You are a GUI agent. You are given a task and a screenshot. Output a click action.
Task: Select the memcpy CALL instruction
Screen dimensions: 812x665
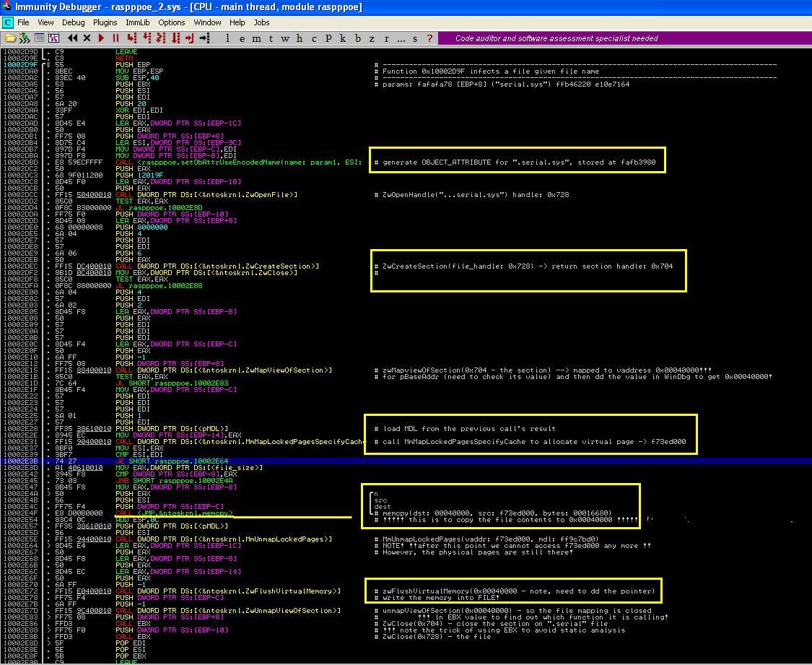click(174, 513)
